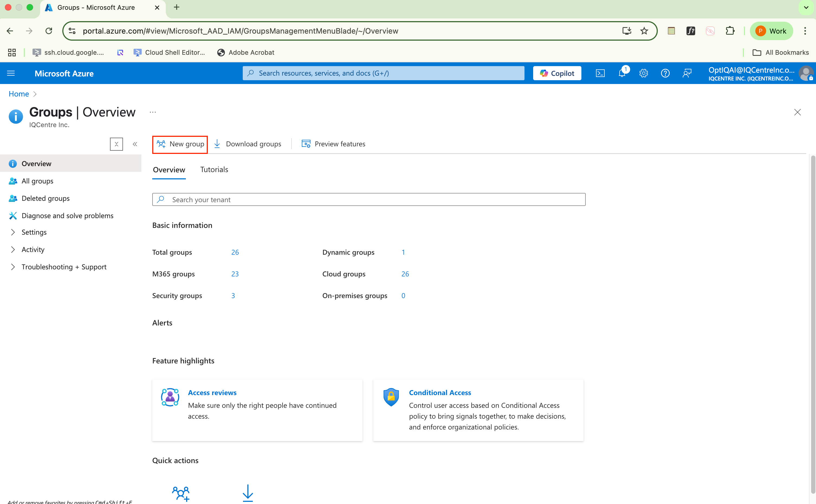Open the browser Extensions puzzle icon
Viewport: 816px width, 504px height.
(730, 31)
